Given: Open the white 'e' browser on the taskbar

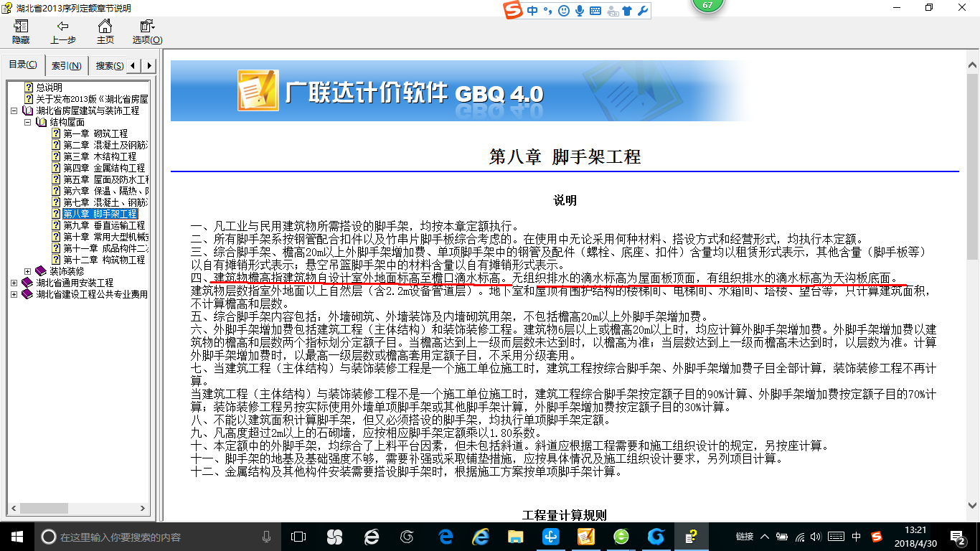Looking at the screenshot, I should pos(371,536).
